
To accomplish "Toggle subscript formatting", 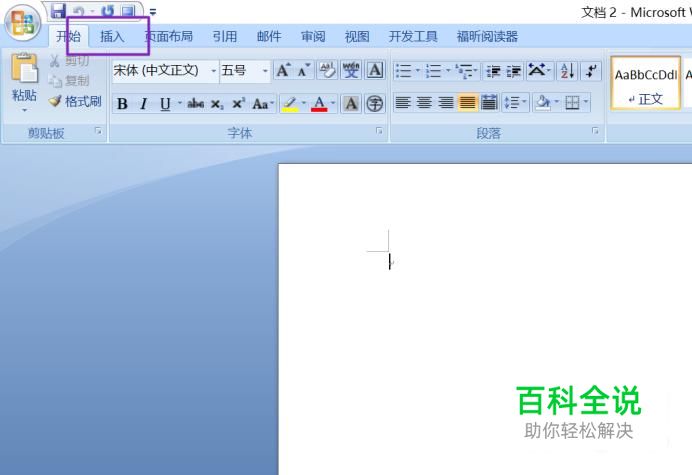I will pyautogui.click(x=217, y=104).
